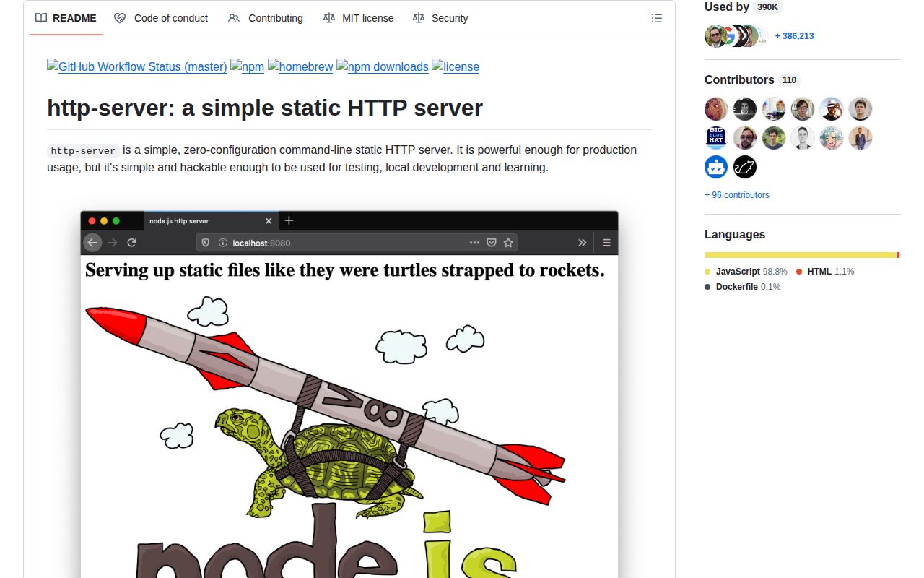Filter by Dockerfile 0.1% language
924x578 pixels.
(743, 287)
